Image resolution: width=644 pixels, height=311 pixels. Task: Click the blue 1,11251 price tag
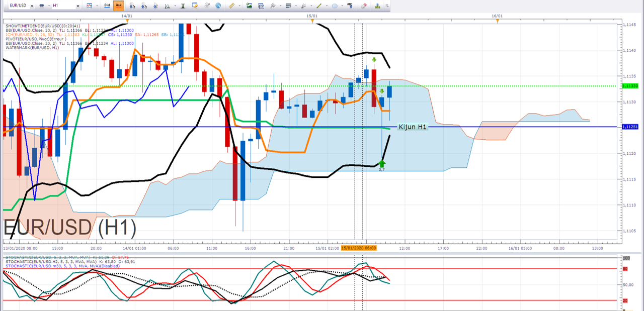631,127
